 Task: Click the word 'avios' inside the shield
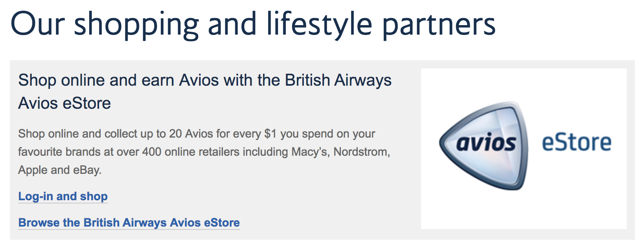[486, 143]
